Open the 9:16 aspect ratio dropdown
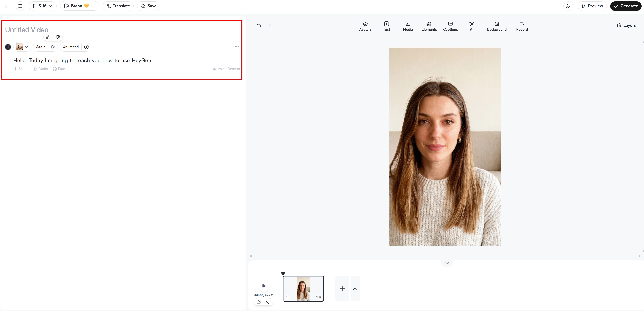The image size is (644, 311). click(x=43, y=6)
